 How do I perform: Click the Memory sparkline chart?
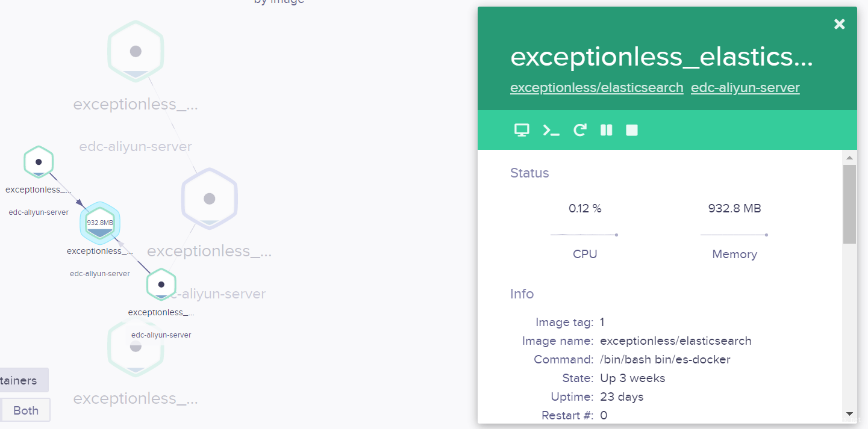point(734,235)
